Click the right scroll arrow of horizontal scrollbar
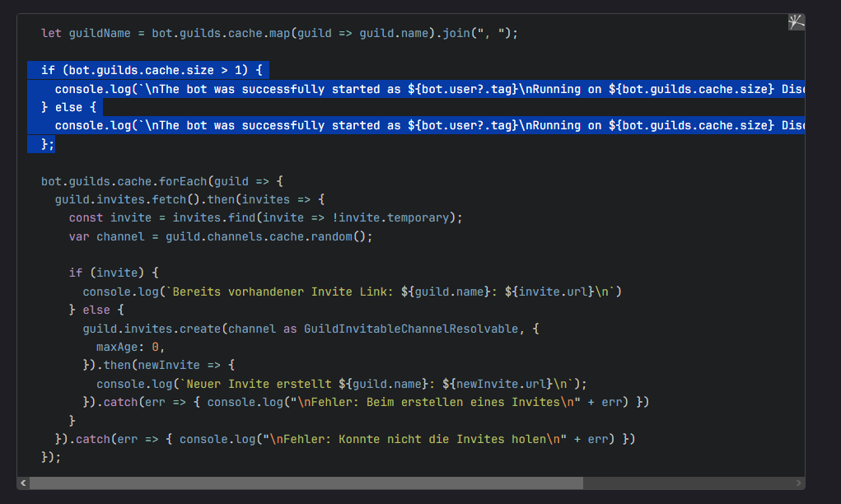 click(x=798, y=483)
